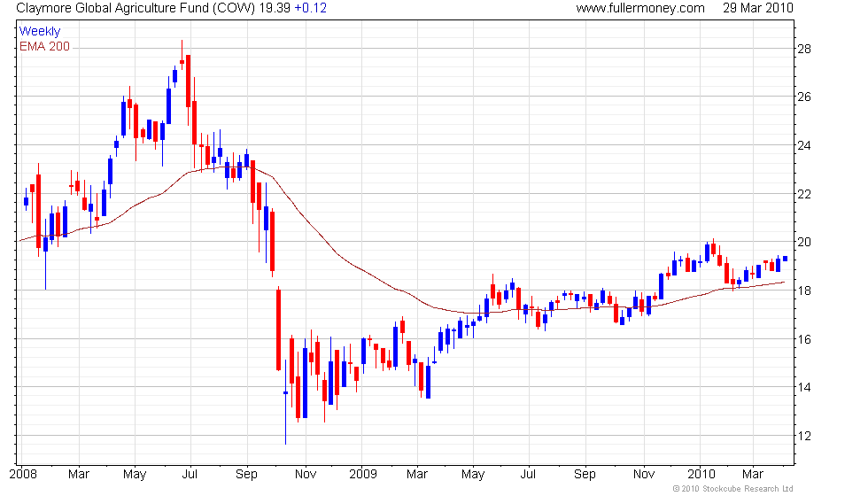The height and width of the screenshot is (496, 868).
Task: Click the large red candle falling from 18 to 14.7
Action: [278, 329]
